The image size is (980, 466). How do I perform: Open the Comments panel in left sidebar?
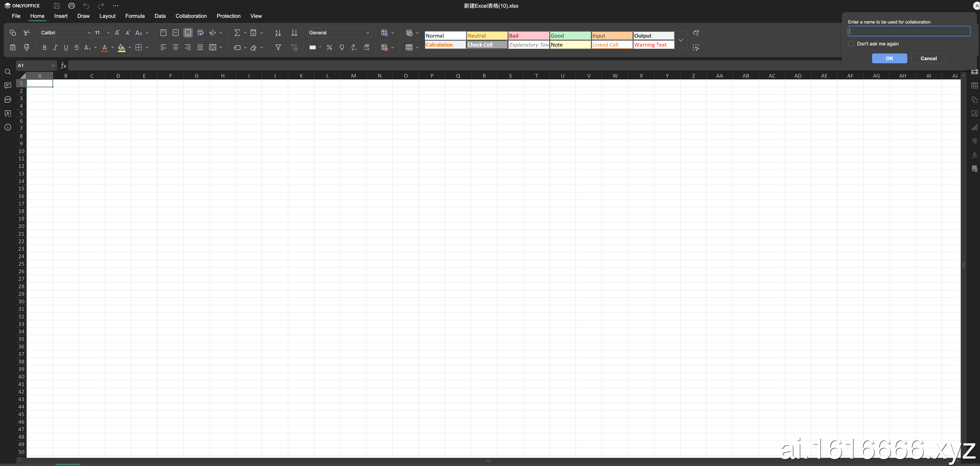(8, 86)
